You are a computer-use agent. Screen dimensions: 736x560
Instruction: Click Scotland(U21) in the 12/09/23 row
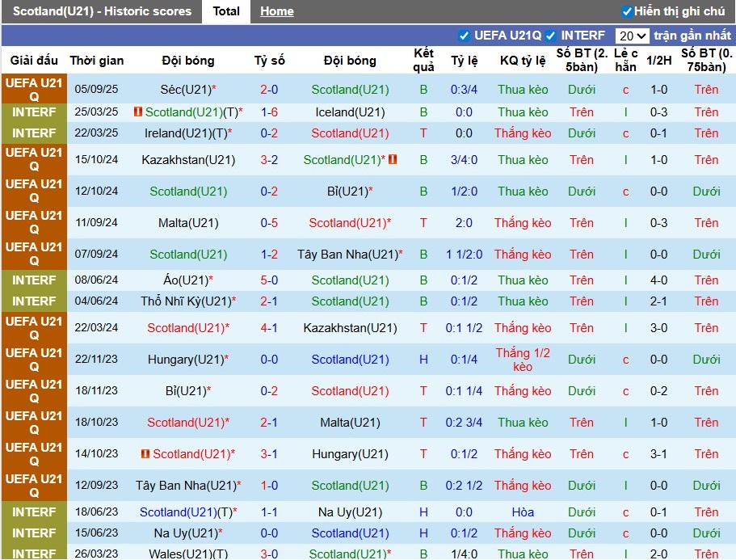pos(350,486)
